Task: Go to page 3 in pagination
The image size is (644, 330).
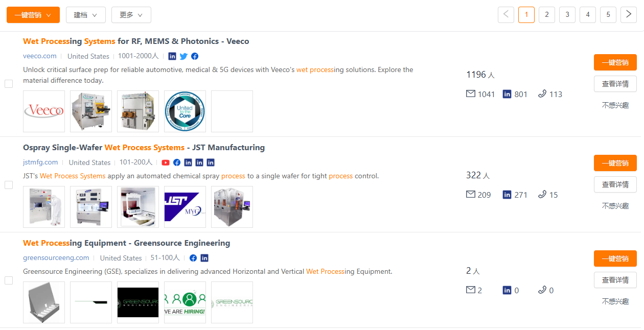Action: point(567,15)
